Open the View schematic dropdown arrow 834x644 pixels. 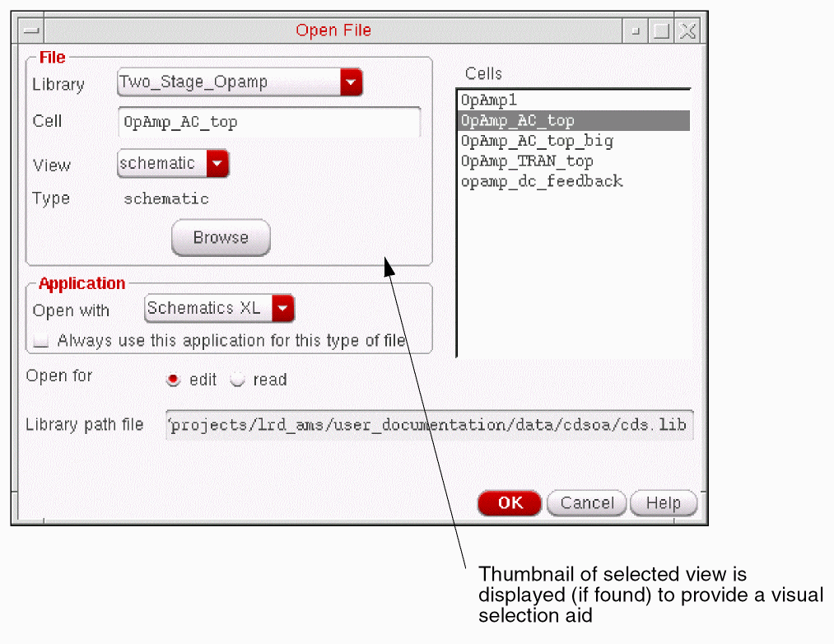(217, 163)
